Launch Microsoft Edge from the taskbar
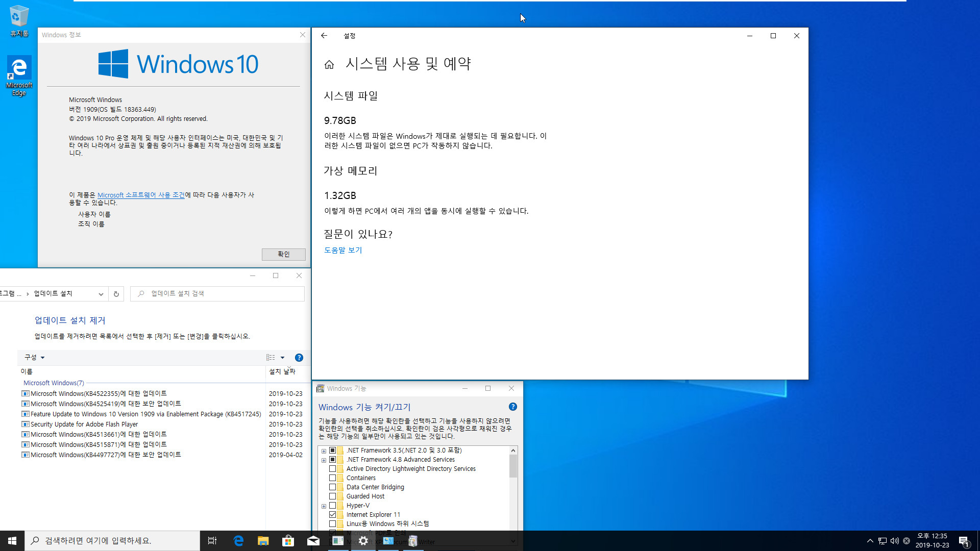This screenshot has height=551, width=980. pos(238,541)
